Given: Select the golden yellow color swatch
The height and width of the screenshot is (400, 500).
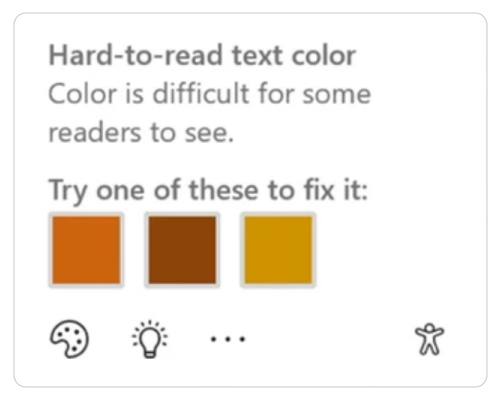Looking at the screenshot, I should pyautogui.click(x=278, y=250).
